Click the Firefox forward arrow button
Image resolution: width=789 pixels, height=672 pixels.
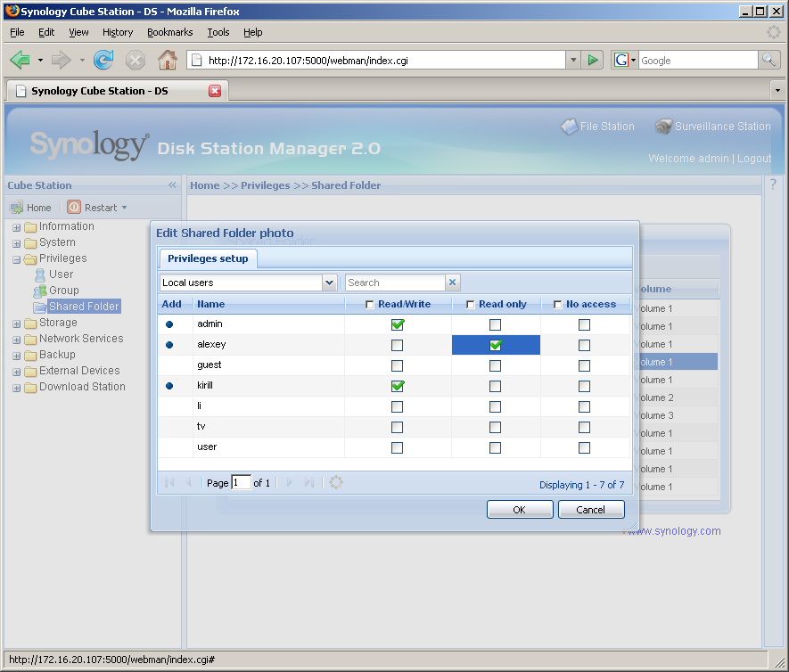62,61
